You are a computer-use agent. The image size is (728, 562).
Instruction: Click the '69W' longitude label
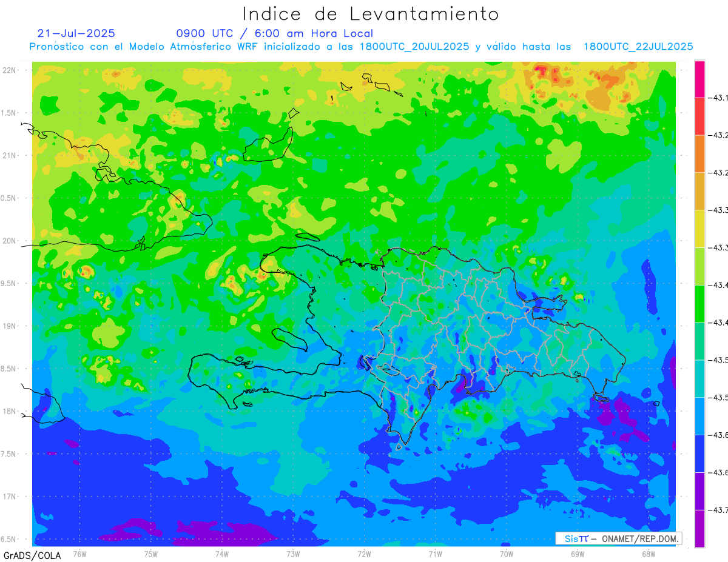click(577, 554)
